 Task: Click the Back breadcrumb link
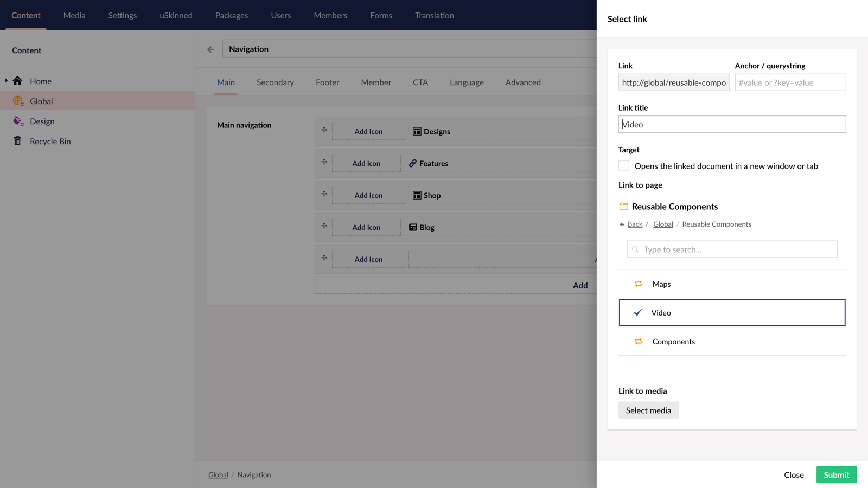(634, 224)
